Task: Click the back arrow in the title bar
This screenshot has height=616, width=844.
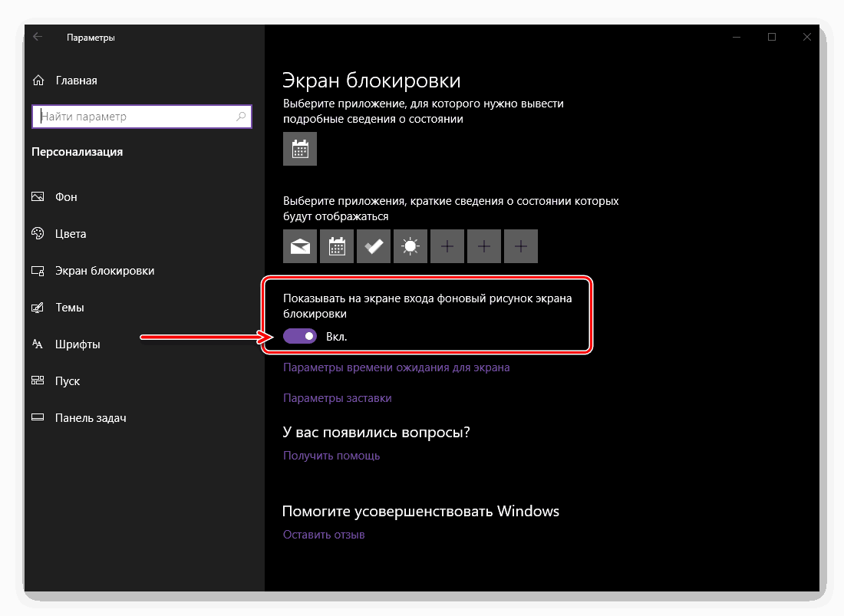Action: pyautogui.click(x=38, y=37)
